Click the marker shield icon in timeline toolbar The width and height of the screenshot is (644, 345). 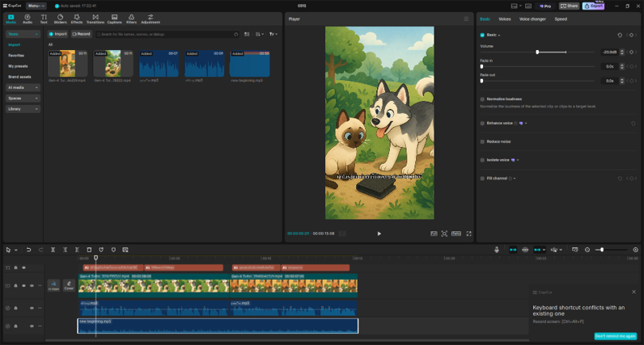113,250
